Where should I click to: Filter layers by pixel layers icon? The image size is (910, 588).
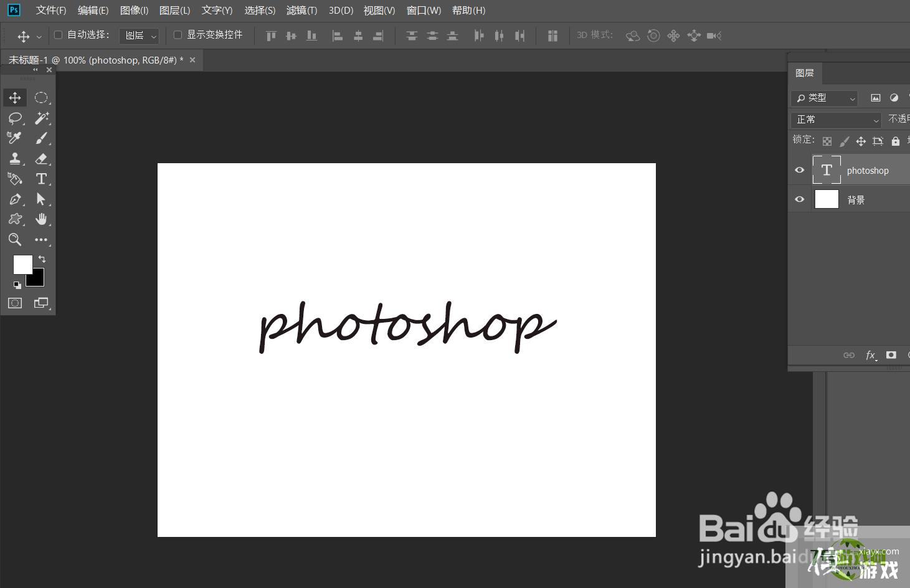pos(875,98)
